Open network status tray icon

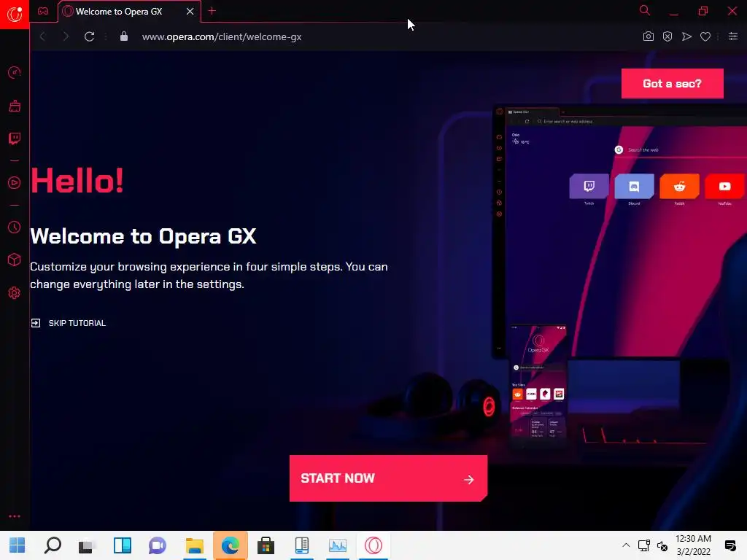point(644,545)
